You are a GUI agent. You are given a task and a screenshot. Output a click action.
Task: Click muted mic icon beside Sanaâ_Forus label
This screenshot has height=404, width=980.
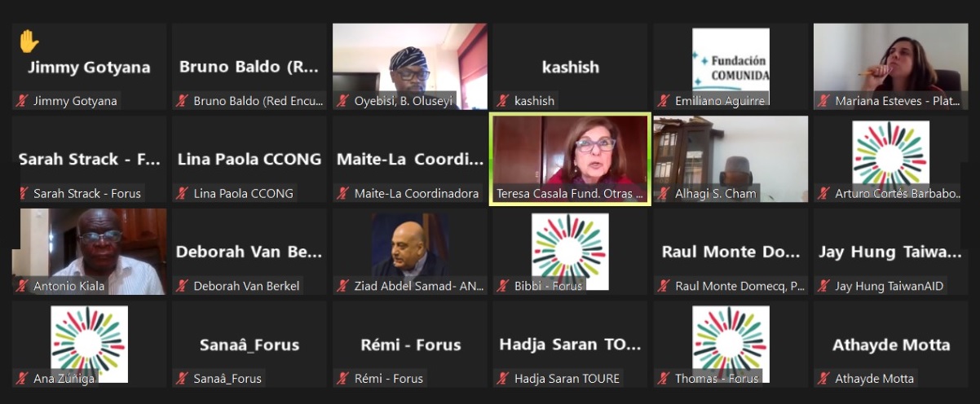(183, 379)
